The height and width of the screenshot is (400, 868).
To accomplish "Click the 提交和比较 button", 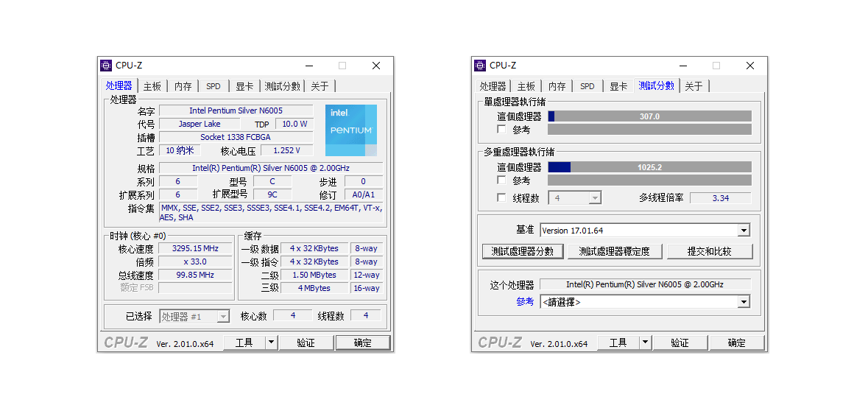I will (x=710, y=251).
